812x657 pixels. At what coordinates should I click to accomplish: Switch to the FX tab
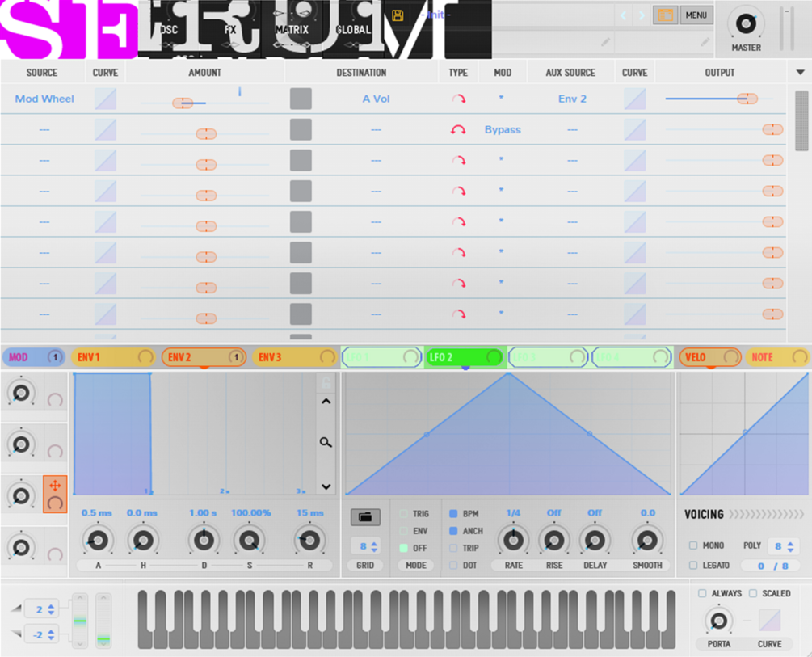click(x=230, y=30)
